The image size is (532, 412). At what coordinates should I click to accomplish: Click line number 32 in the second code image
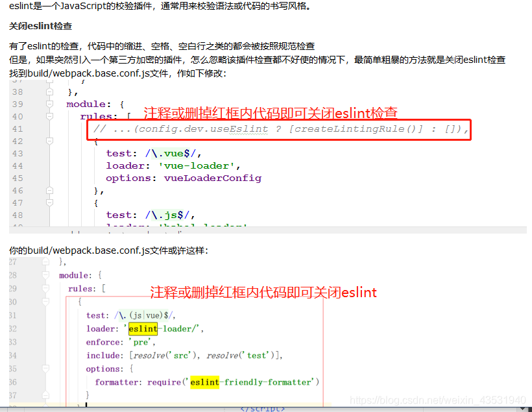point(12,328)
